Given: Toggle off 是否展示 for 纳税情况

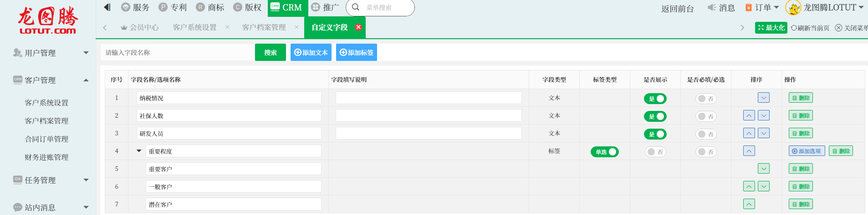Looking at the screenshot, I should pos(655,99).
